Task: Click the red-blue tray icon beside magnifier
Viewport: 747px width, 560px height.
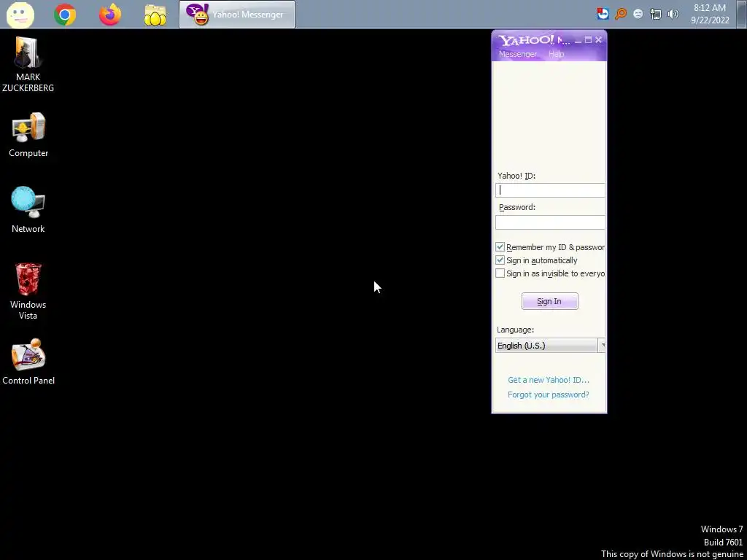Action: tap(603, 14)
